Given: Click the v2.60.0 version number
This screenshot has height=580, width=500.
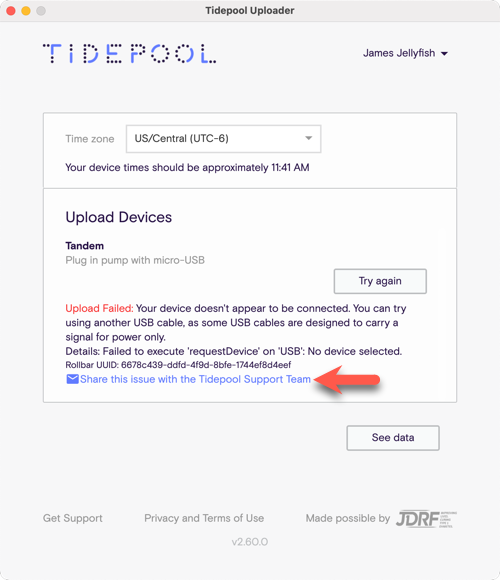Looking at the screenshot, I should [x=250, y=542].
